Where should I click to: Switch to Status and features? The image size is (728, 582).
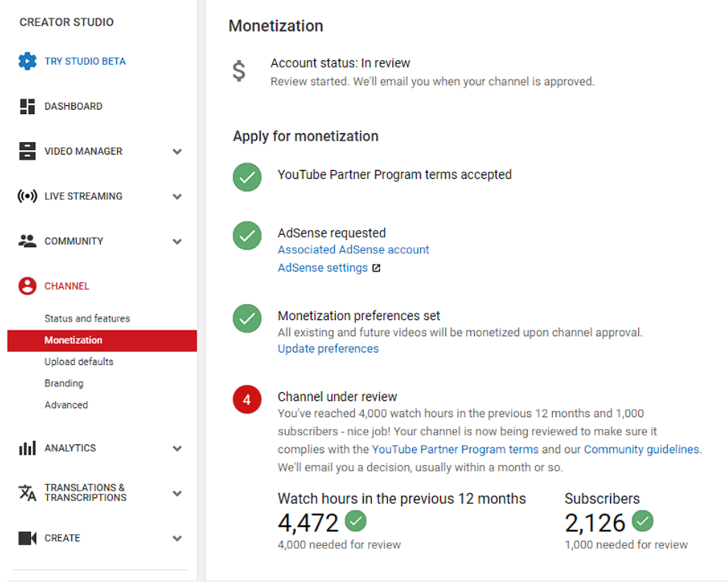pos(86,319)
